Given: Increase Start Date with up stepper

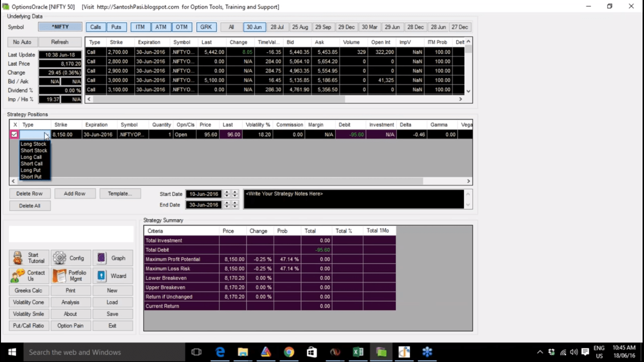Looking at the screenshot, I should 227,192.
